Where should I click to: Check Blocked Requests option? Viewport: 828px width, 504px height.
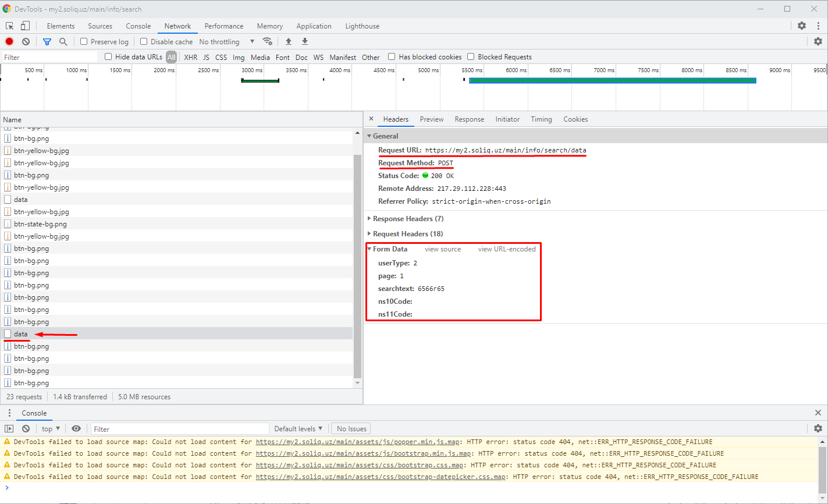(x=471, y=56)
